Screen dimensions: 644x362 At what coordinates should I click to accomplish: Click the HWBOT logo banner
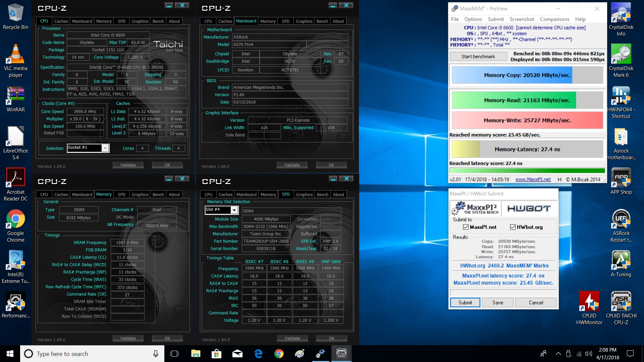pos(529,208)
